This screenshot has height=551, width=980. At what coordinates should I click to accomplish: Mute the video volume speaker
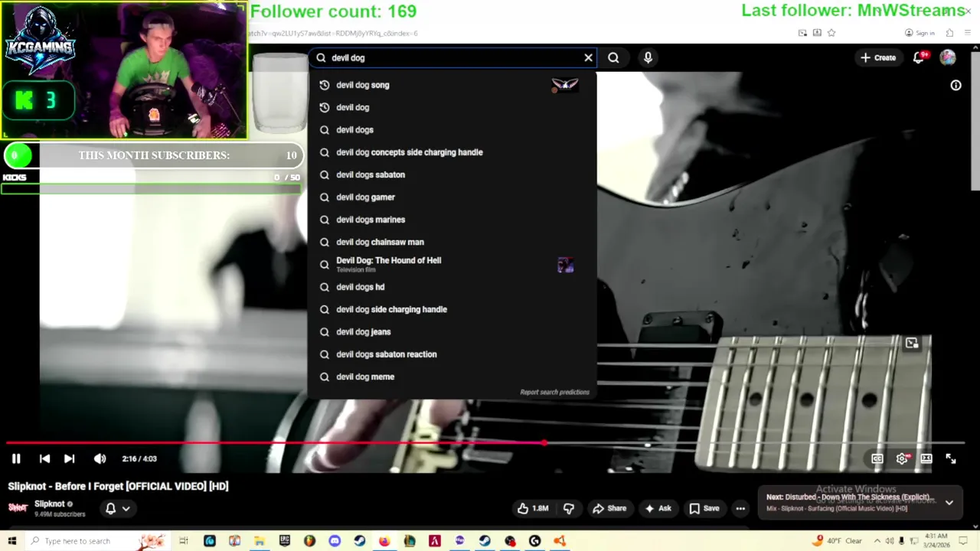coord(100,458)
